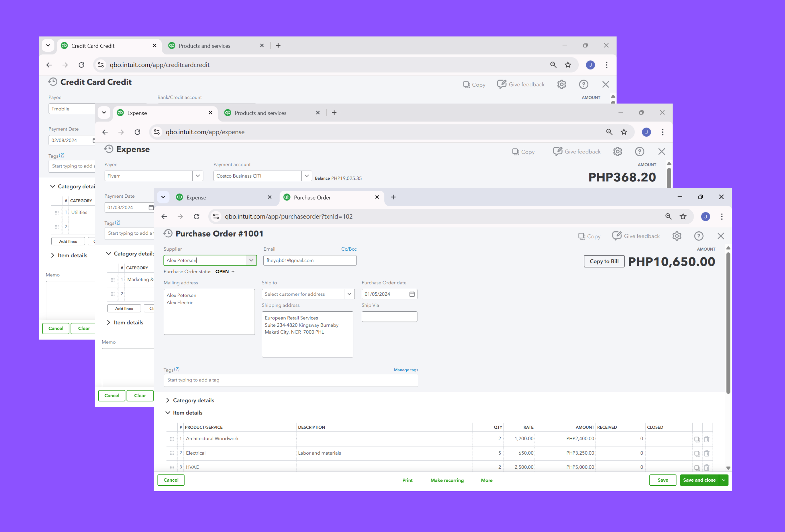Open the Save and close options arrow

[x=723, y=480]
